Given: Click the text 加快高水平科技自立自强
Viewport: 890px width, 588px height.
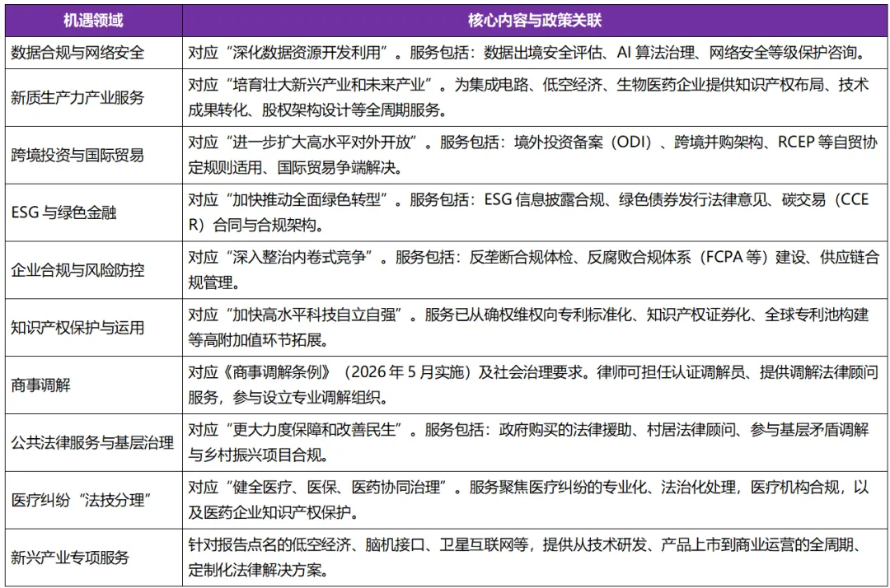Looking at the screenshot, I should click(314, 314).
